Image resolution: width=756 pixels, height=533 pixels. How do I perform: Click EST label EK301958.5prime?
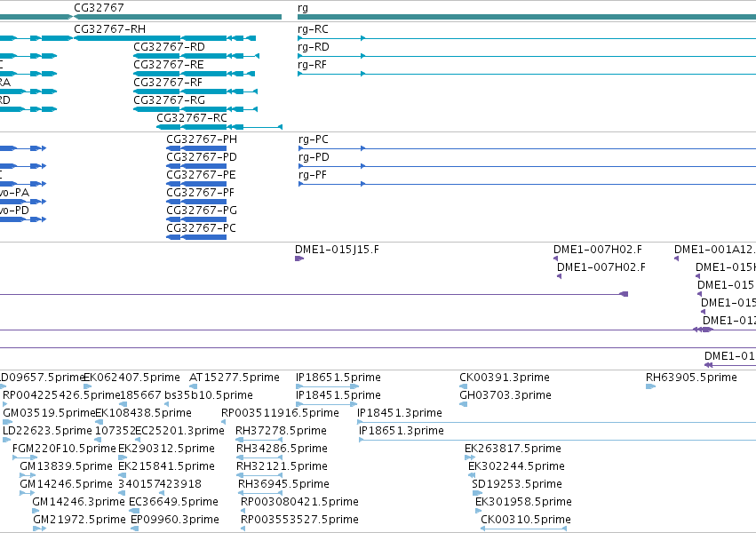(x=523, y=502)
